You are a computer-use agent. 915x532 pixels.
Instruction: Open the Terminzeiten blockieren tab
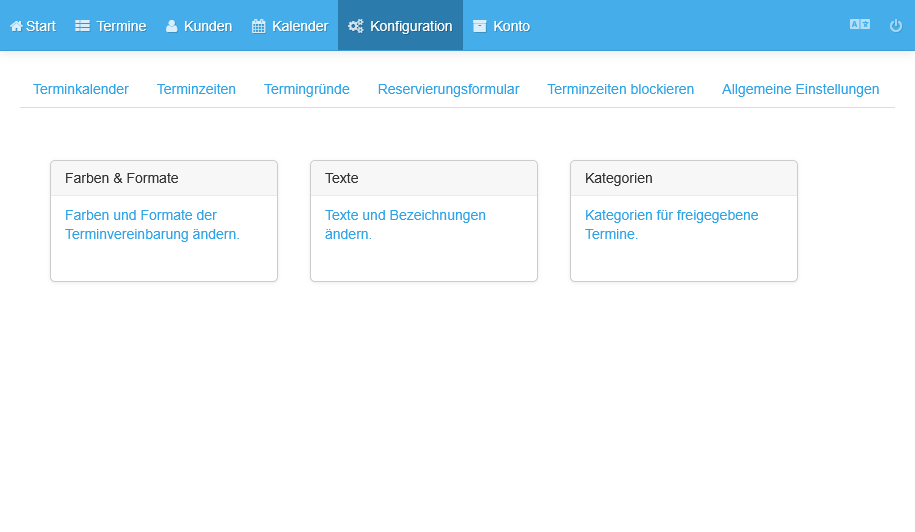point(620,89)
